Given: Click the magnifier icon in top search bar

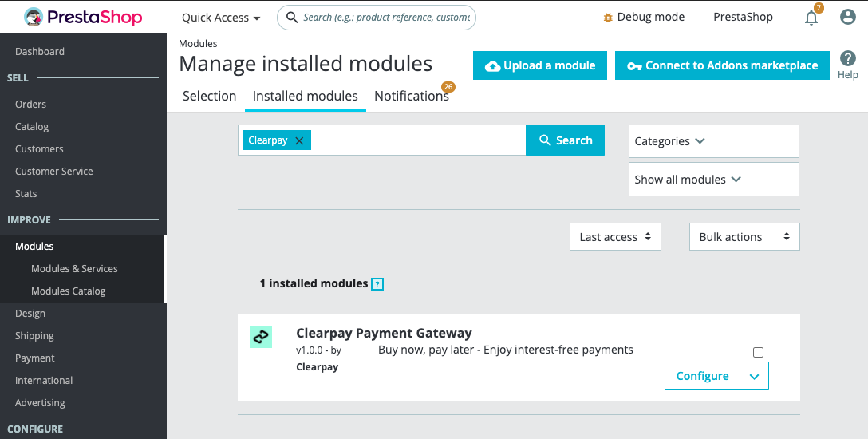Looking at the screenshot, I should (x=291, y=18).
